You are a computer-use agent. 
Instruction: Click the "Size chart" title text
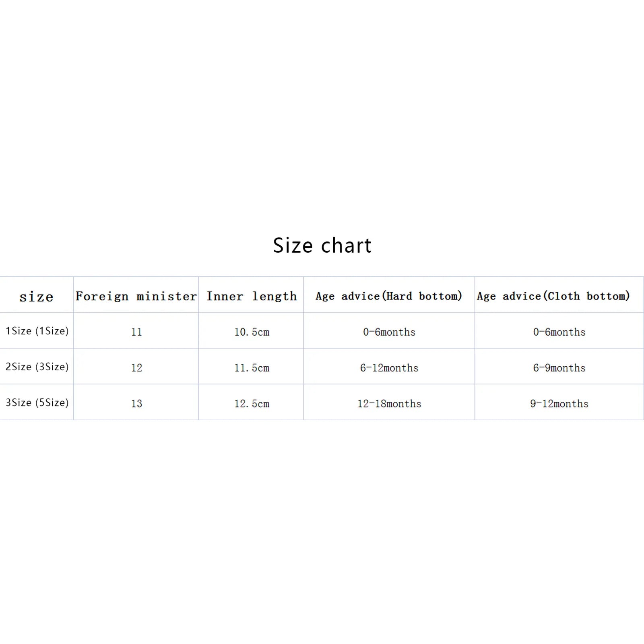click(322, 245)
